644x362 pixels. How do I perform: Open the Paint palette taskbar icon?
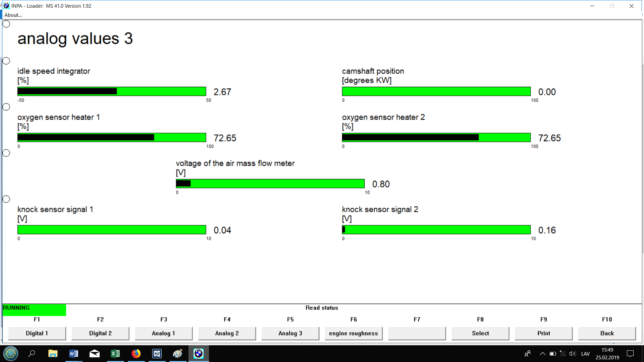[x=177, y=354]
